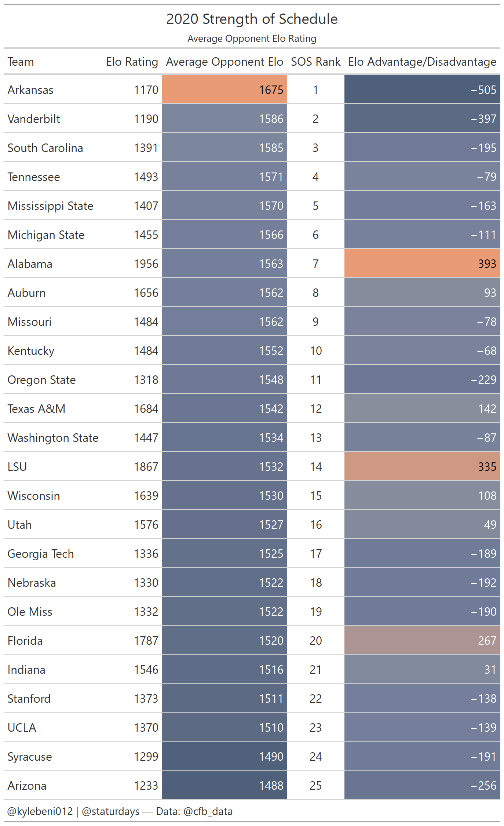Select the Average Opponent Elo column header

coord(224,62)
